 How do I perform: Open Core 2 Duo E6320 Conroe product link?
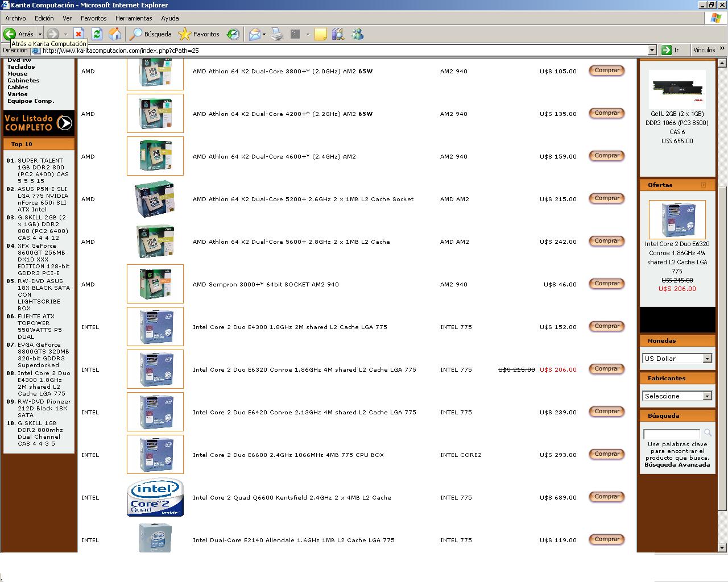(304, 370)
